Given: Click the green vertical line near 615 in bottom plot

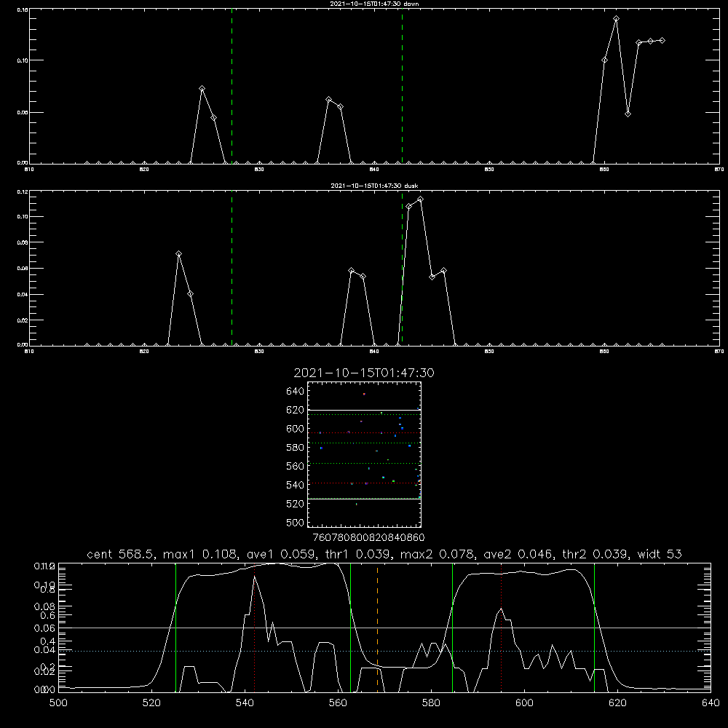Looking at the screenshot, I should (594, 628).
